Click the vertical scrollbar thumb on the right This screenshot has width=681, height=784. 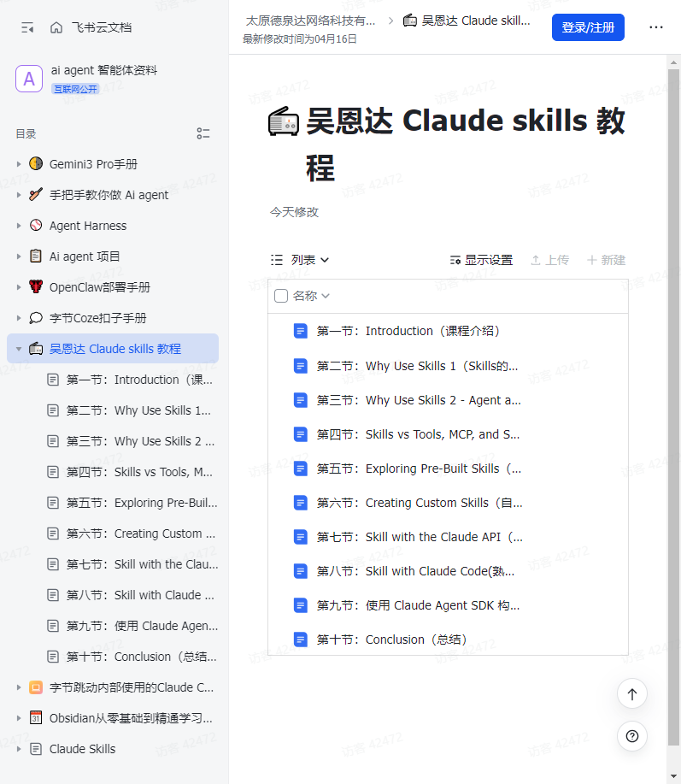click(x=673, y=408)
